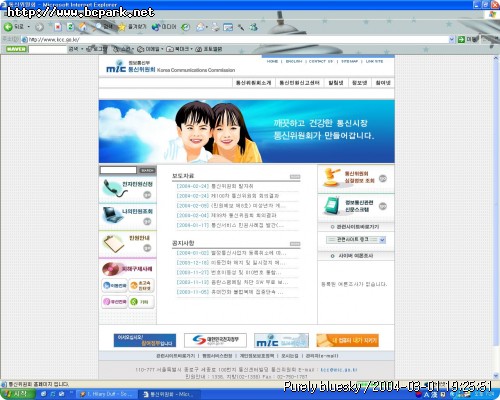The height and width of the screenshot is (400, 500).
Task: Click the address bar URL field
Action: (235, 39)
